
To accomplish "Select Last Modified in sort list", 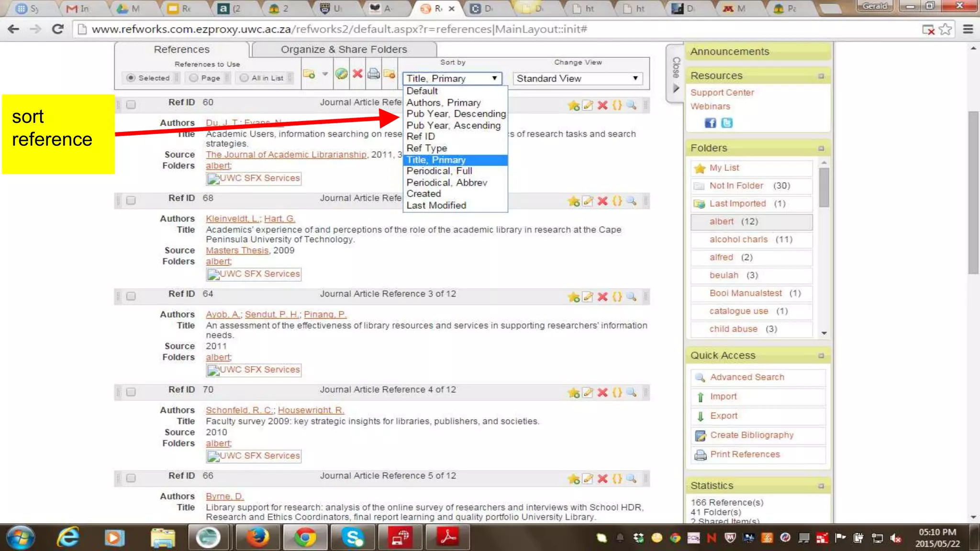I will click(436, 205).
